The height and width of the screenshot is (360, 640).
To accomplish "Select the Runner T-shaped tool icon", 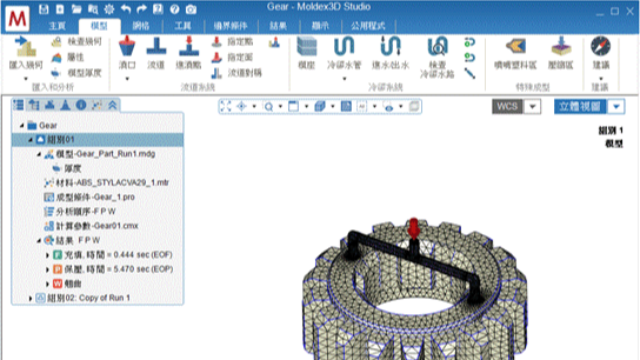I will click(156, 46).
